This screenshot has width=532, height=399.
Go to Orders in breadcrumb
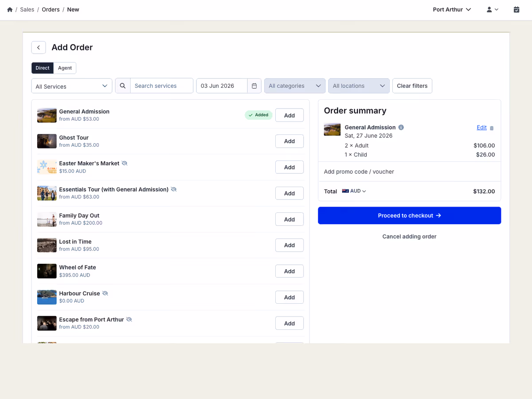[x=51, y=9]
